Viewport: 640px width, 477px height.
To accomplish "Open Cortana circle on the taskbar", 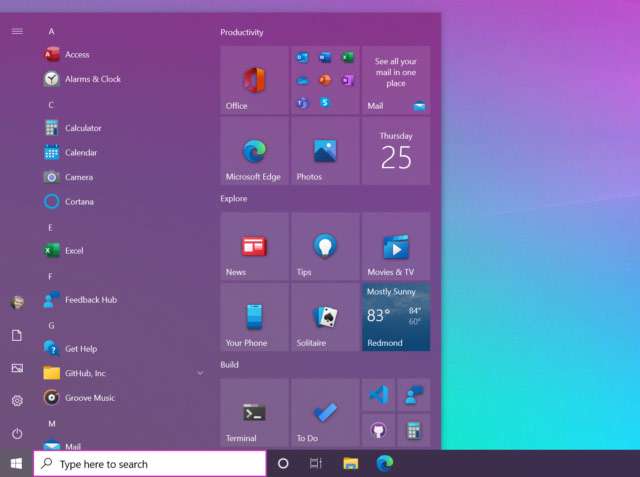I will click(x=283, y=464).
